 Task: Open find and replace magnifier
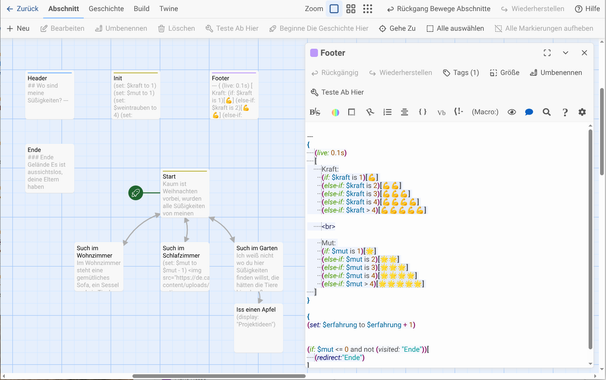546,112
